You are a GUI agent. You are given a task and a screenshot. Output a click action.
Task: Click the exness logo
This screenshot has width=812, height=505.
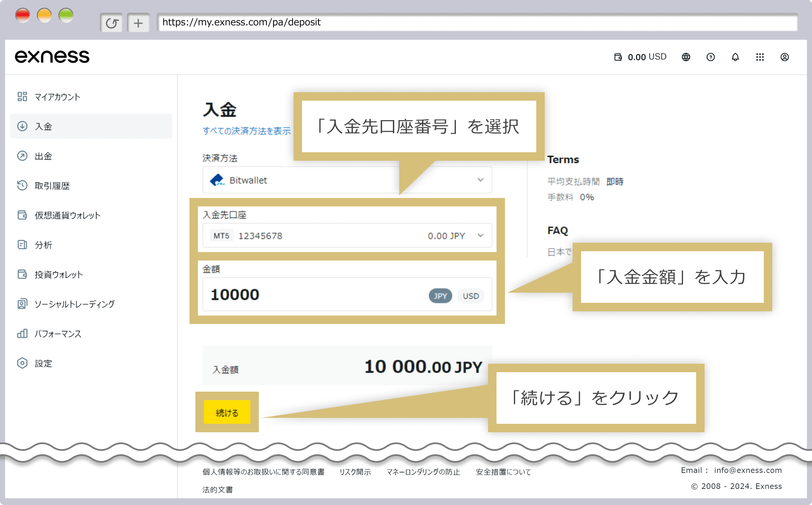(52, 57)
